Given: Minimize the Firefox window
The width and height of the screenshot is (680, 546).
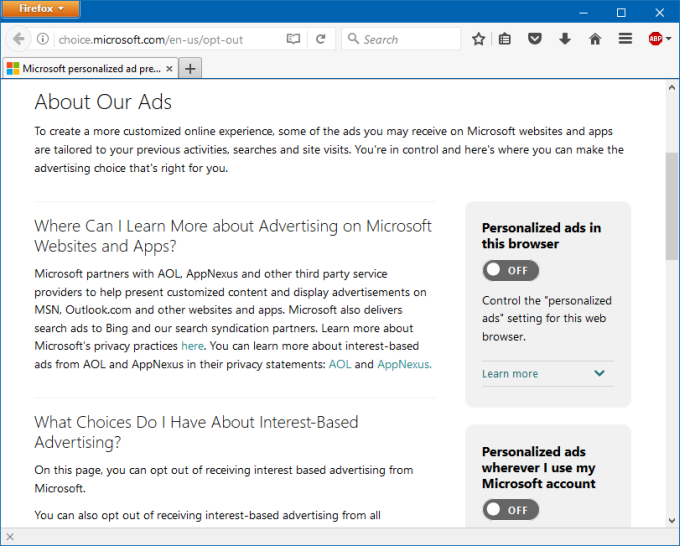Looking at the screenshot, I should coord(583,13).
